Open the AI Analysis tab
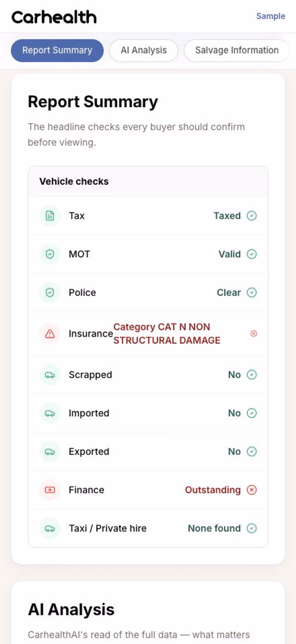The image size is (296, 644). click(144, 51)
